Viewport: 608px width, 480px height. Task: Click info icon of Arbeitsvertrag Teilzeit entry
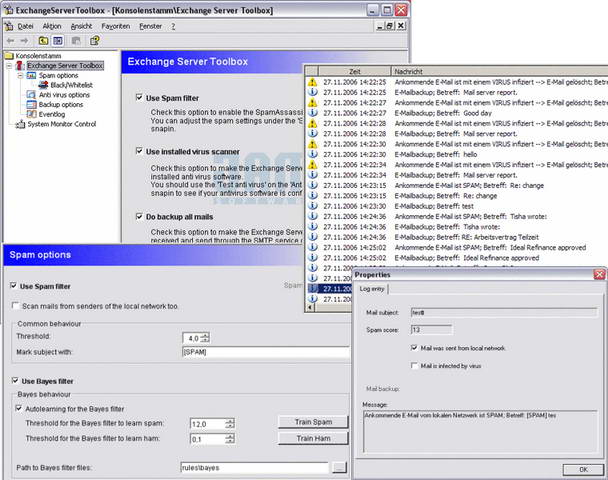tap(313, 237)
